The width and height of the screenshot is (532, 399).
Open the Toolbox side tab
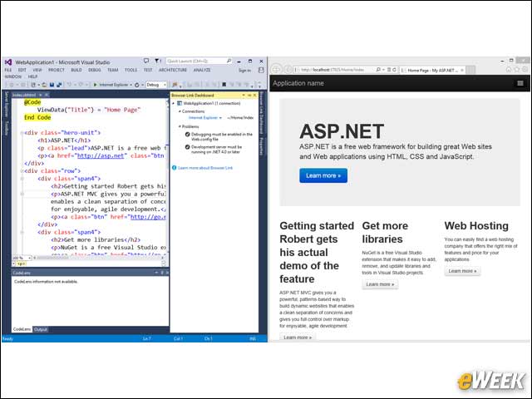tap(6, 128)
